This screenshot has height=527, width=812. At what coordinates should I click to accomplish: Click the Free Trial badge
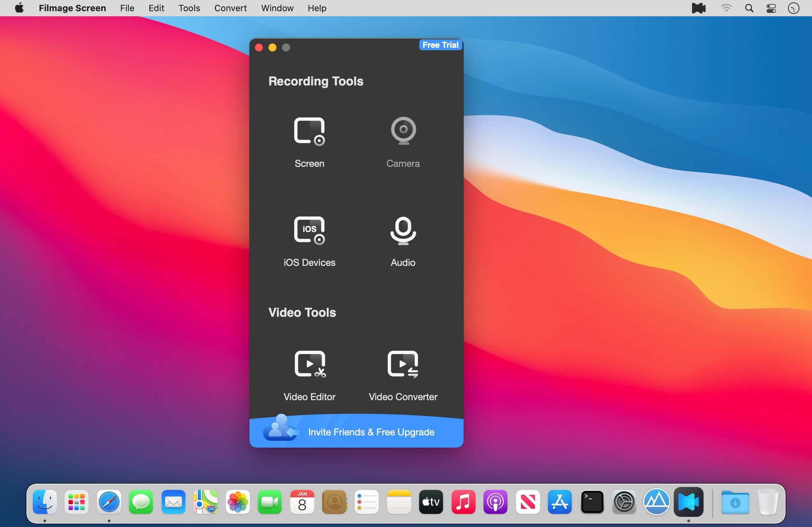pyautogui.click(x=440, y=45)
